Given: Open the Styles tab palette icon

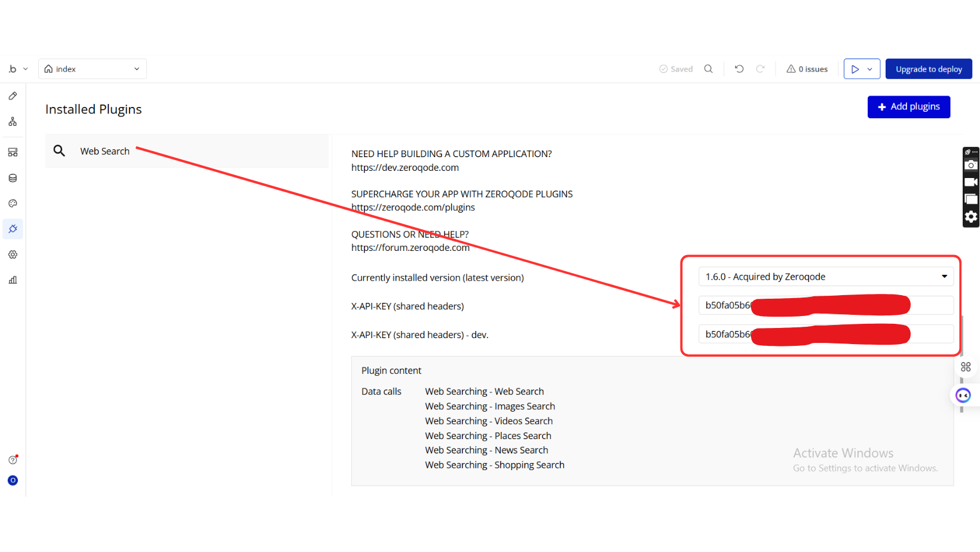Looking at the screenshot, I should coord(13,204).
